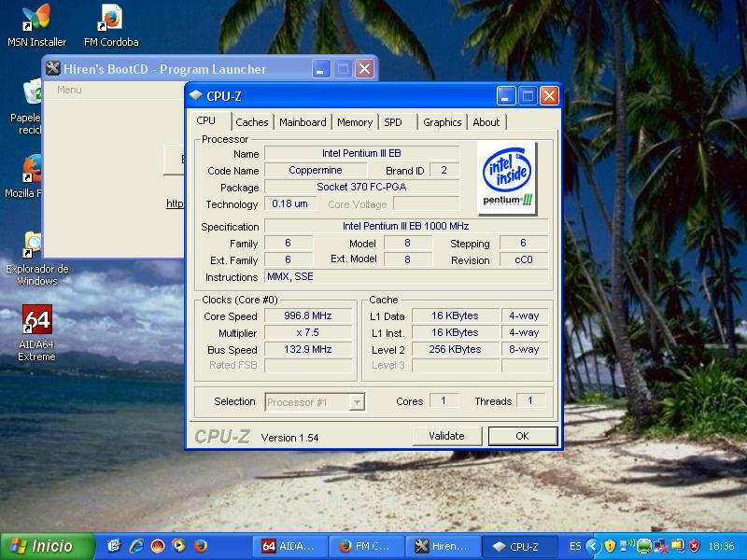Viewport: 747px width, 560px height.
Task: Open Menu in the Hiren's BootCD window
Action: 69,90
